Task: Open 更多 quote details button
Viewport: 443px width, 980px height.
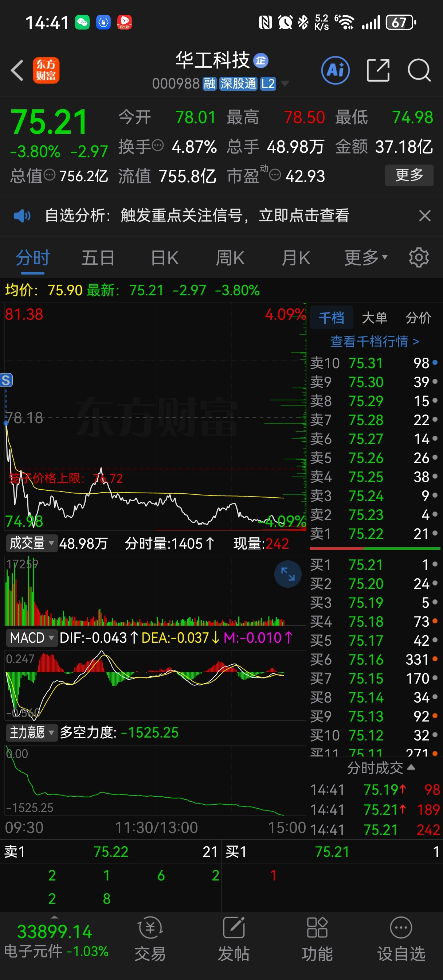Action: pyautogui.click(x=409, y=175)
